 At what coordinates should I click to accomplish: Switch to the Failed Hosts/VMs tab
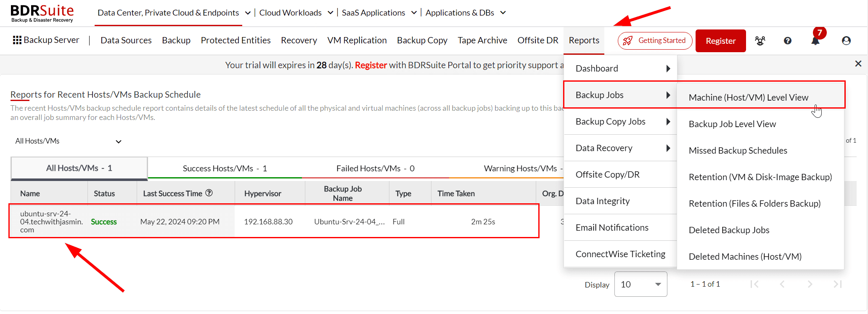pos(376,168)
